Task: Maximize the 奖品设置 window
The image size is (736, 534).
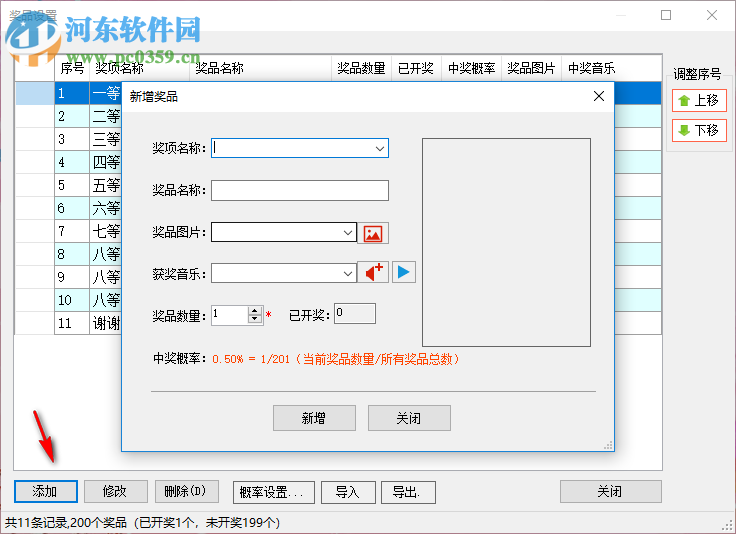Action: [666, 15]
